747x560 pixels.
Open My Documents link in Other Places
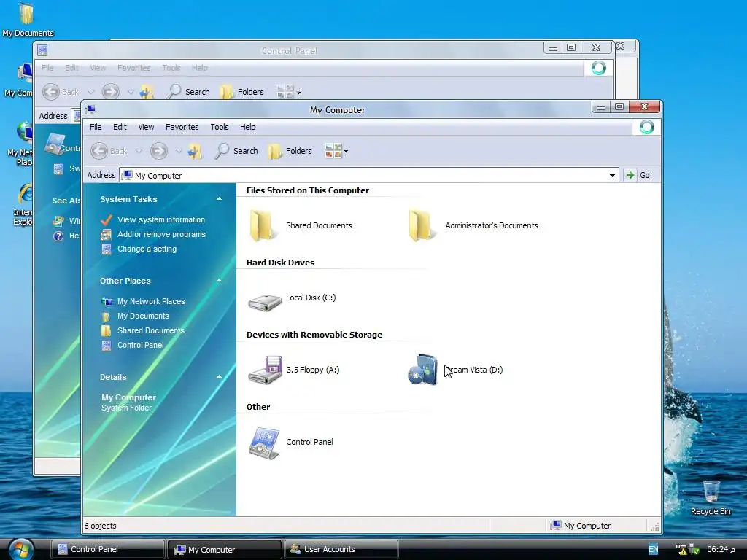coord(143,316)
